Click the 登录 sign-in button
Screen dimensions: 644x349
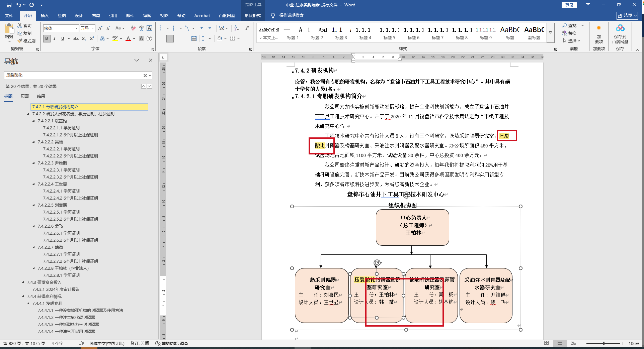[x=569, y=5]
